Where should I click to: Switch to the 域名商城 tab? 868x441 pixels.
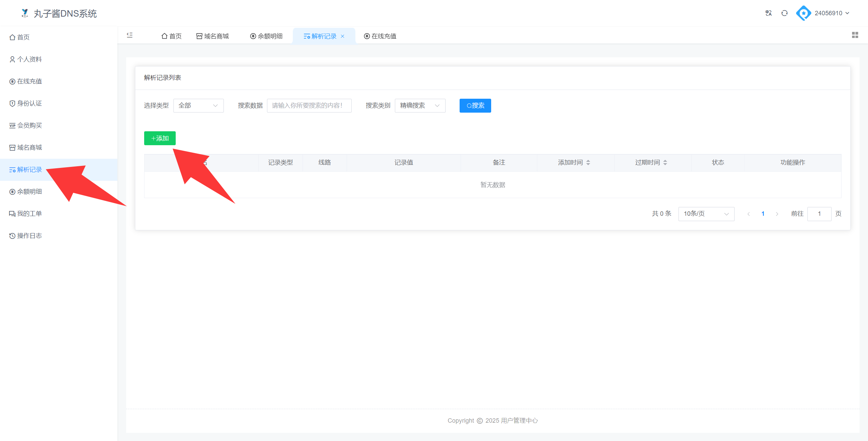coord(213,36)
